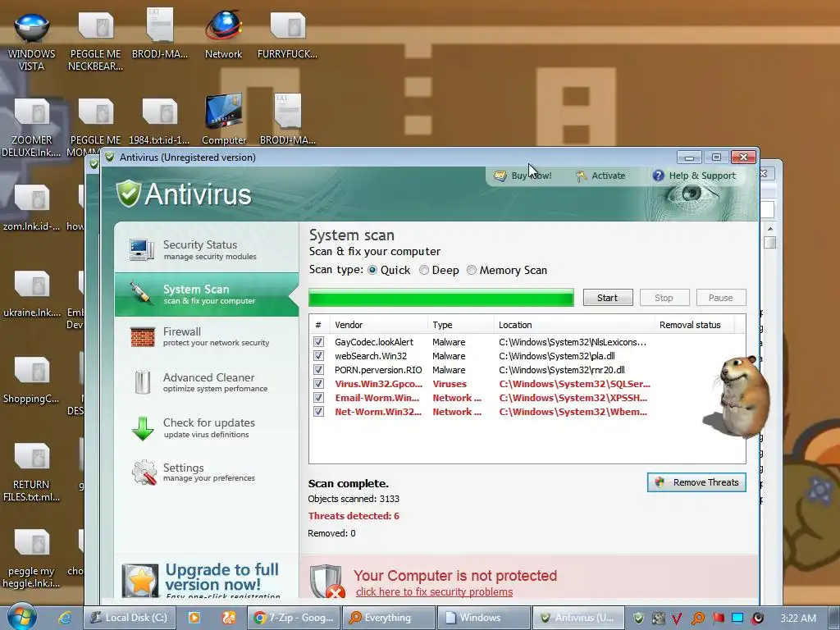Click the Help & Support question mark icon

(x=659, y=176)
